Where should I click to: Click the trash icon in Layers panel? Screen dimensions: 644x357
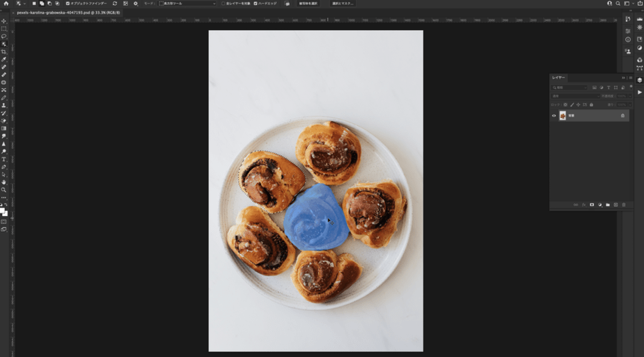click(x=624, y=205)
